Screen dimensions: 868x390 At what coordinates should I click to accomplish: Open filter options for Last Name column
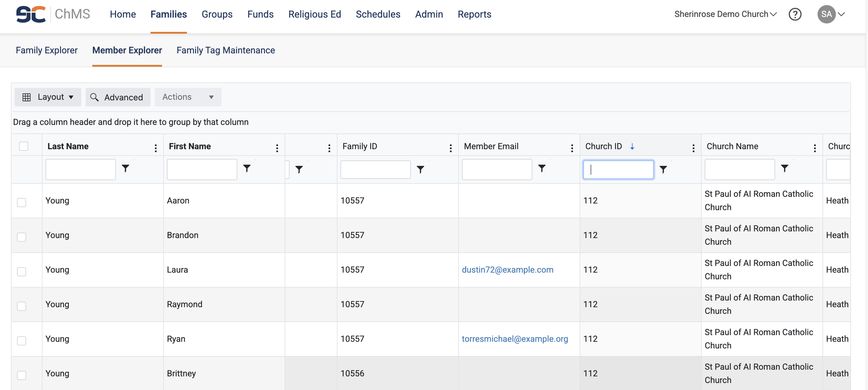pos(125,168)
